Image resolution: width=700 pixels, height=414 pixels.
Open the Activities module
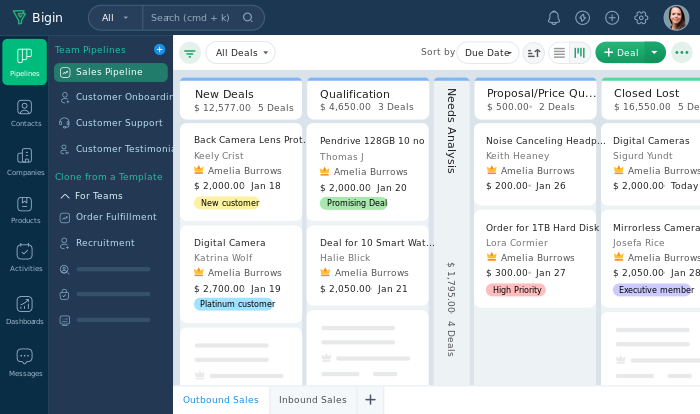click(25, 258)
